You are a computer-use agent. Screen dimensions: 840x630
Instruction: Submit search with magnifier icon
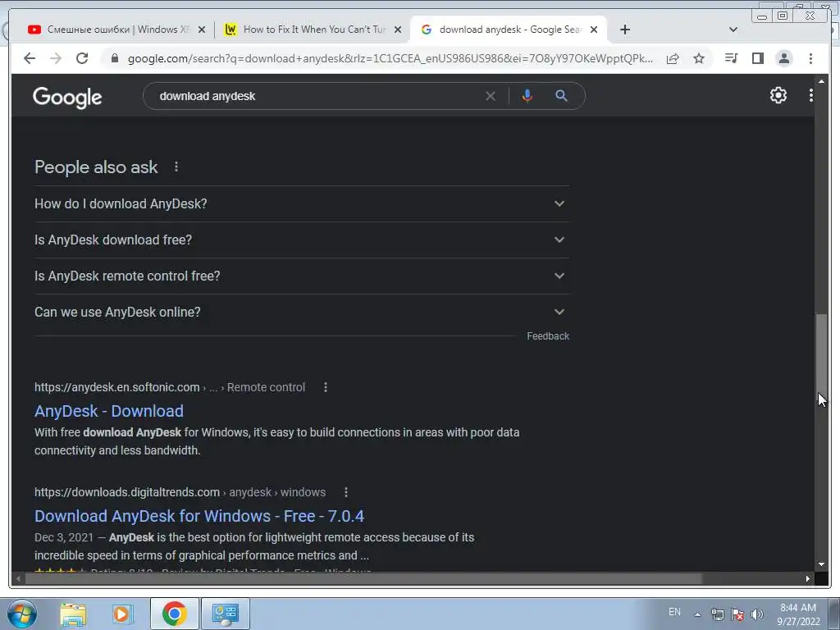click(x=561, y=96)
